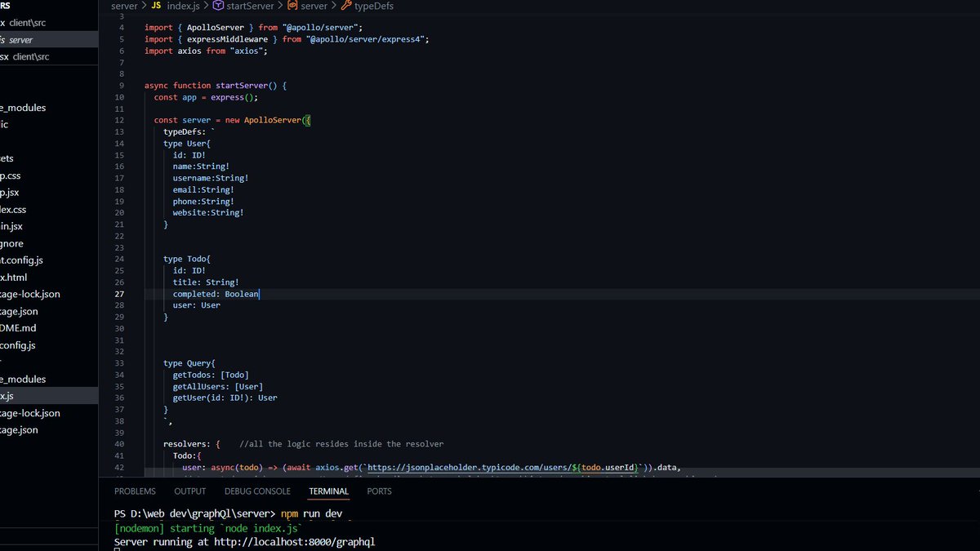The height and width of the screenshot is (551, 980).
Task: Open the p.css file in the explorer
Action: [x=10, y=176]
